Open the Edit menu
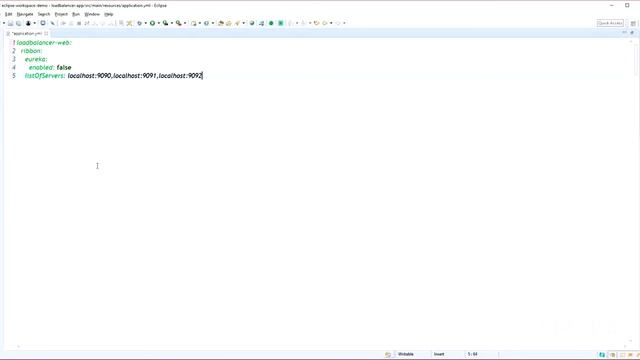640x360 pixels. 8,14
